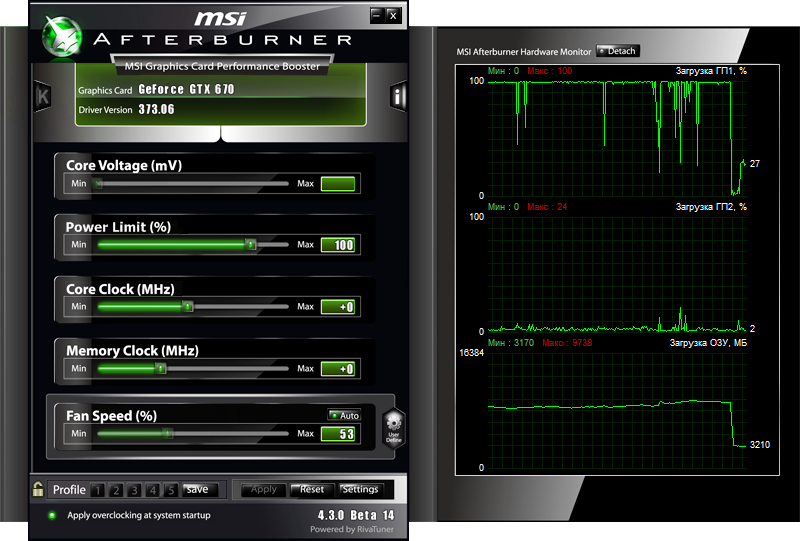Image resolution: width=800 pixels, height=541 pixels.
Task: Click the Memory Clock slider handle
Action: [x=161, y=368]
